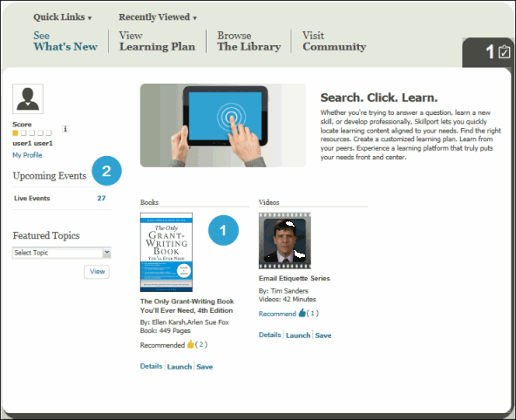Click the thumbs-up icon for Email Etiquette Series
Image resolution: width=516 pixels, height=420 pixels.
(x=302, y=313)
